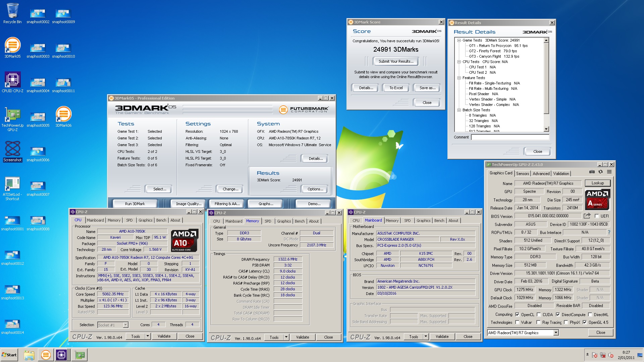
Task: Open snapshot0005 image file on desktop
Action: pos(38,120)
